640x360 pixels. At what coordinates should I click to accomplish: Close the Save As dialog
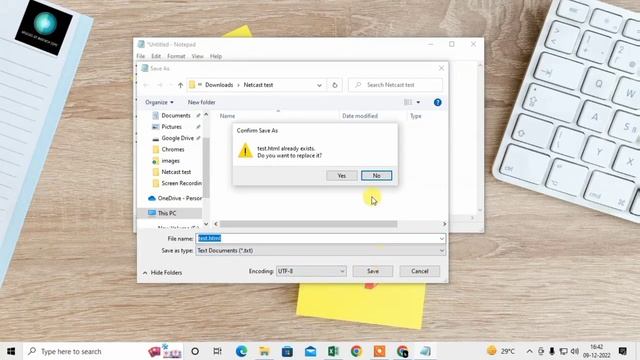tap(441, 68)
